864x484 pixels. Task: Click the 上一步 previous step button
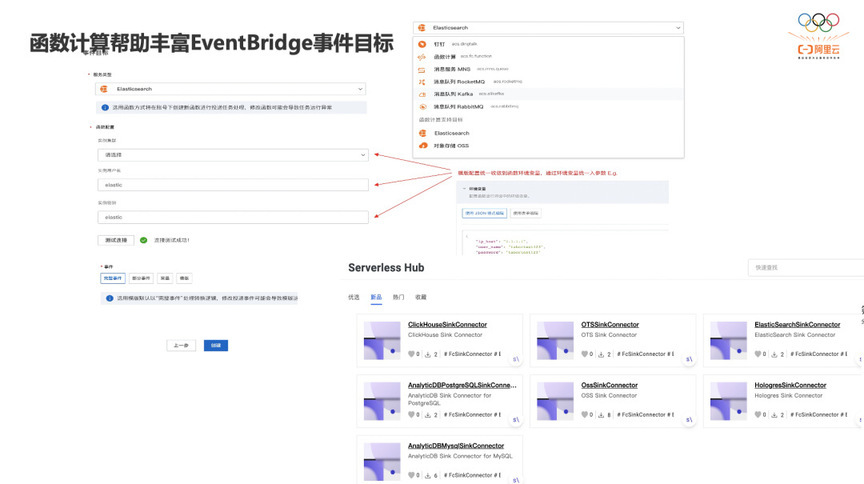pos(181,346)
